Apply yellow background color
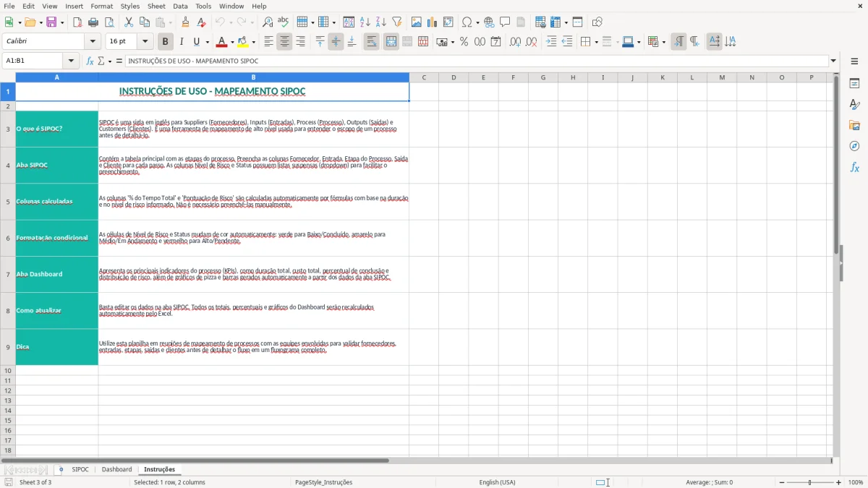Viewport: 868px width, 488px height. (242, 42)
